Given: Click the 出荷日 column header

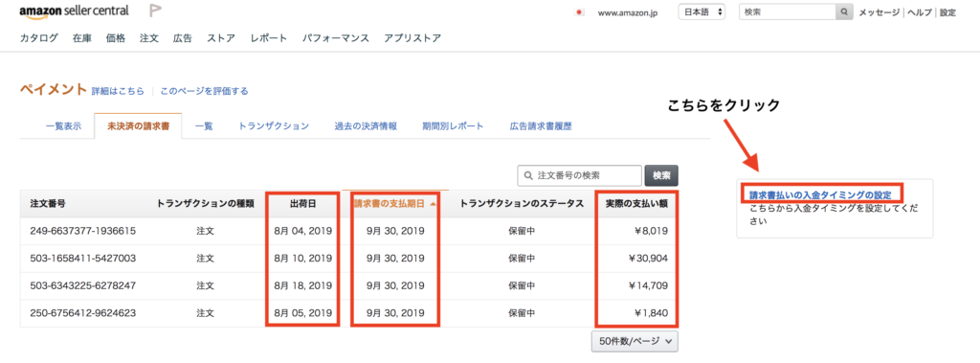Looking at the screenshot, I should 303,203.
